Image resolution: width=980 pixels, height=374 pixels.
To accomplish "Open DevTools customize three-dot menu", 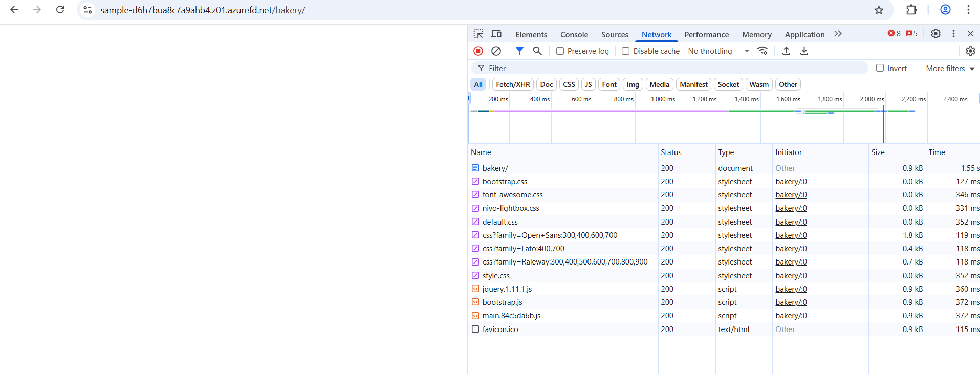I will point(953,34).
